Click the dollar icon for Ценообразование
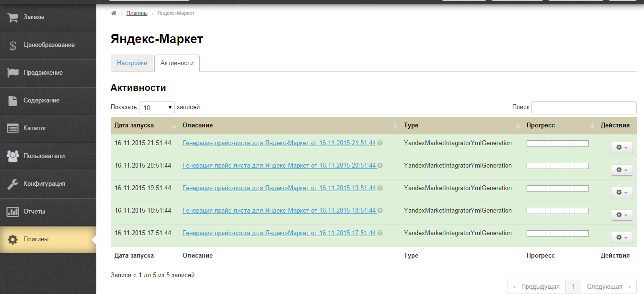Viewport: 644px width, 294px height. (x=13, y=45)
